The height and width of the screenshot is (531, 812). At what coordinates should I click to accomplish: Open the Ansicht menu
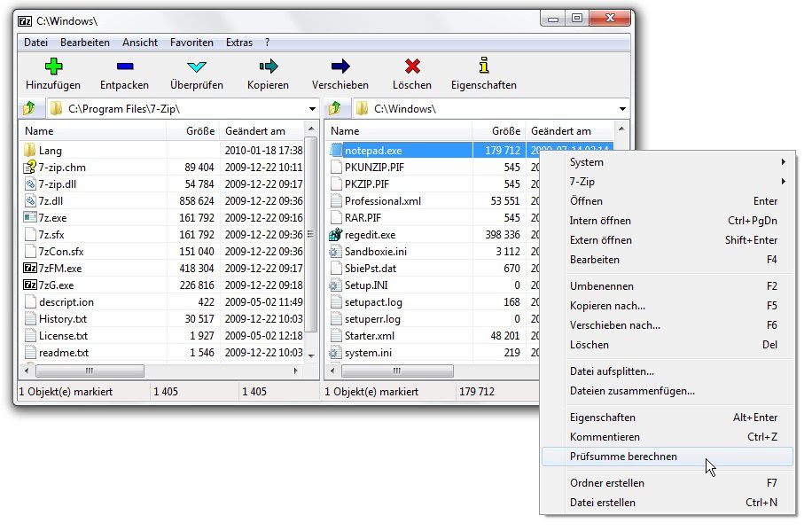pos(140,43)
